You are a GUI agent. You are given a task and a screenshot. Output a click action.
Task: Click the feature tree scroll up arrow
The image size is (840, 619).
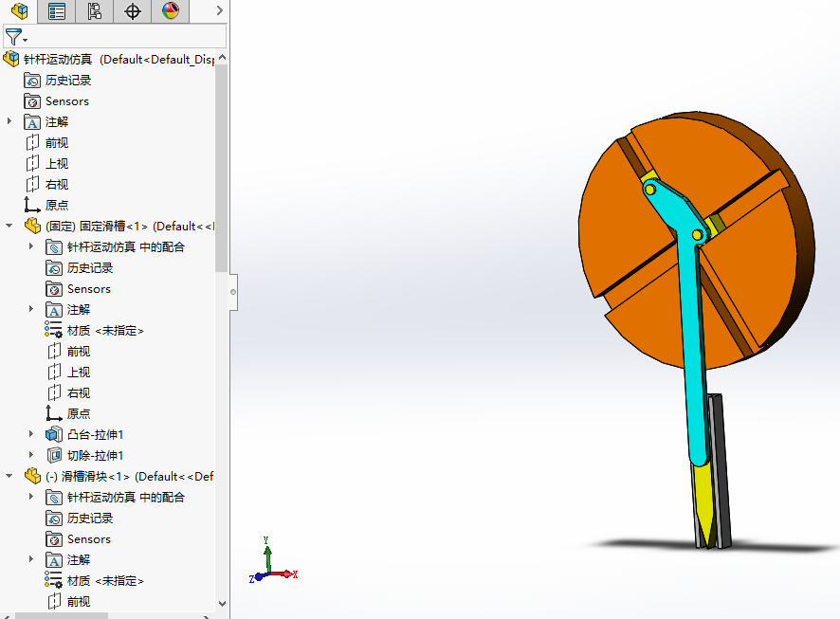pyautogui.click(x=222, y=57)
